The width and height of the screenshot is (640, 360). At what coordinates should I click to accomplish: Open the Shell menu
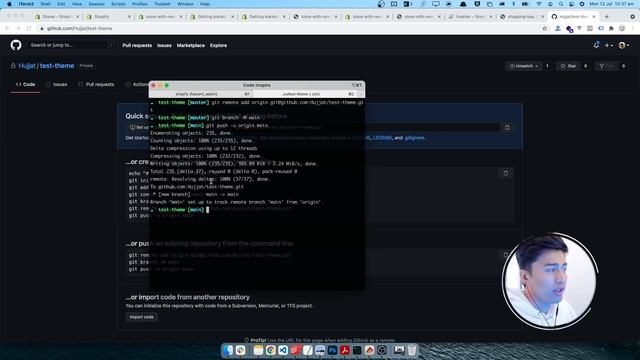coord(45,4)
